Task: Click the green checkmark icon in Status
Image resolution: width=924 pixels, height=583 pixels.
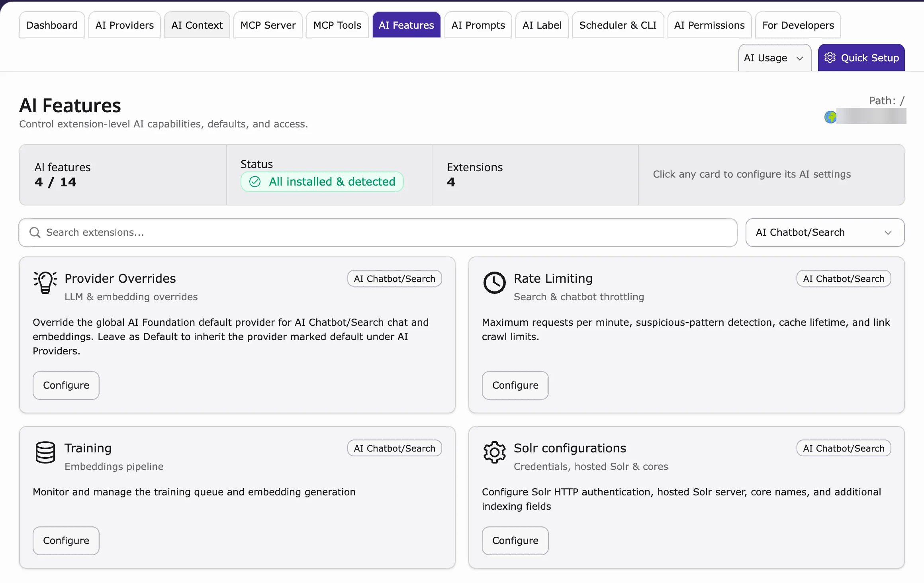Action: pyautogui.click(x=255, y=182)
